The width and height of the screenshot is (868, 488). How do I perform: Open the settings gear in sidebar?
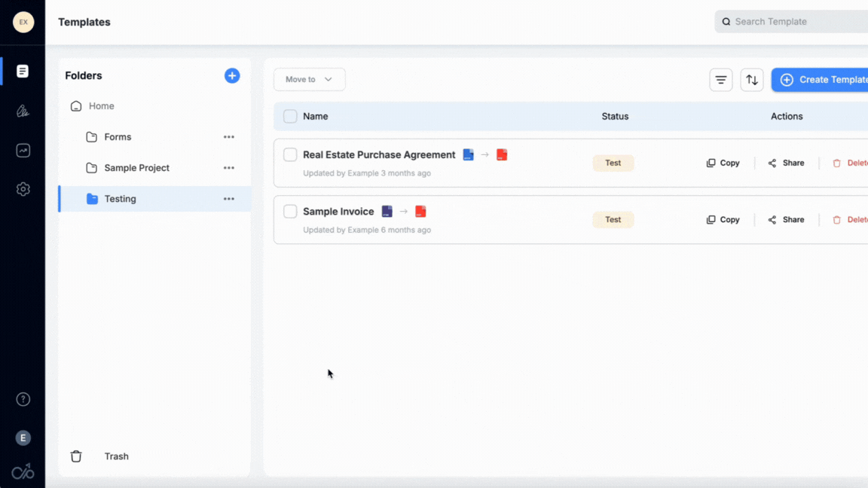point(23,189)
